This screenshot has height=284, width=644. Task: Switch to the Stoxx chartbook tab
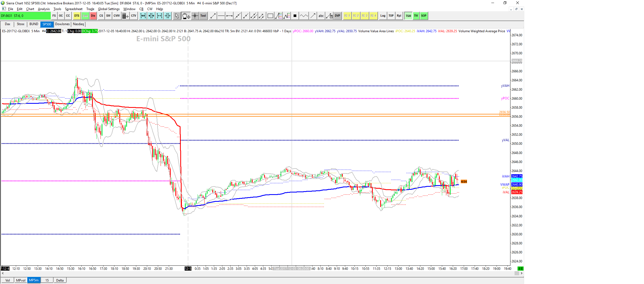[x=20, y=24]
